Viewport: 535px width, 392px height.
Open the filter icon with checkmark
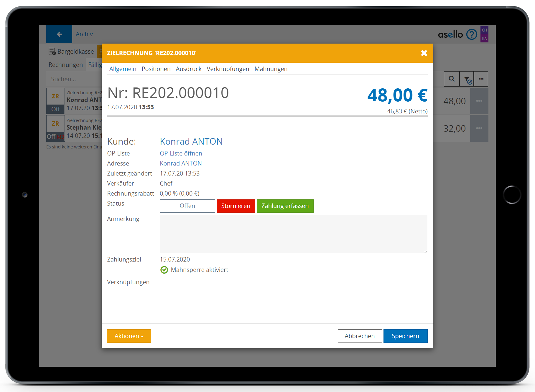(467, 79)
